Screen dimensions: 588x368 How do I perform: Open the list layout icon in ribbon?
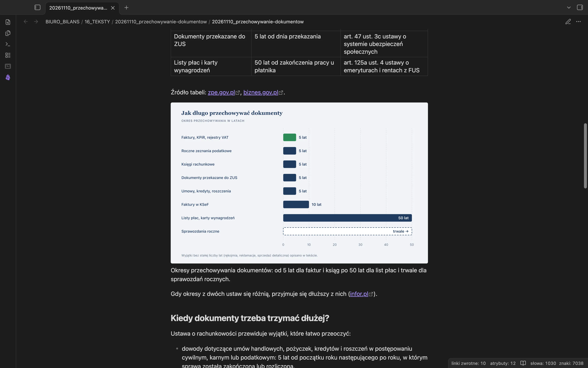tap(8, 55)
